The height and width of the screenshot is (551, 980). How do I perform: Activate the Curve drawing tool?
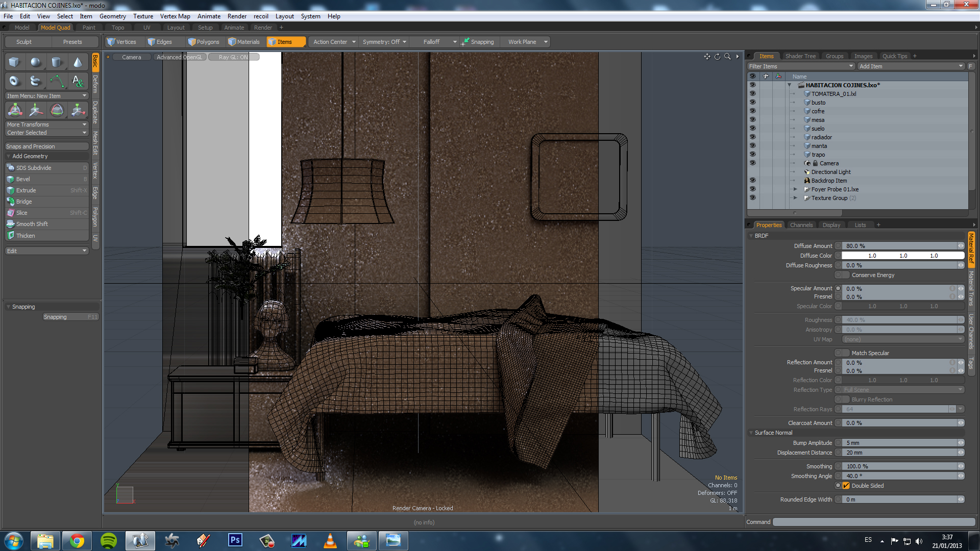pos(57,81)
